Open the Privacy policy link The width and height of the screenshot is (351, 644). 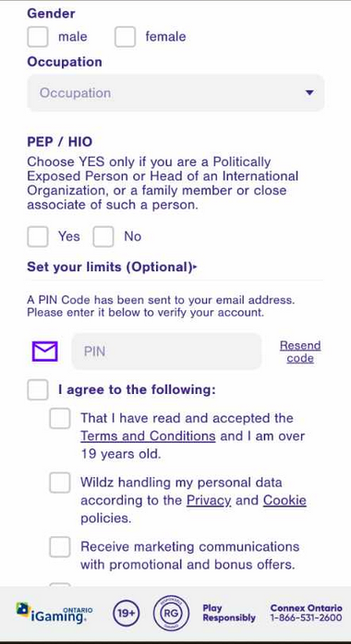(x=209, y=500)
